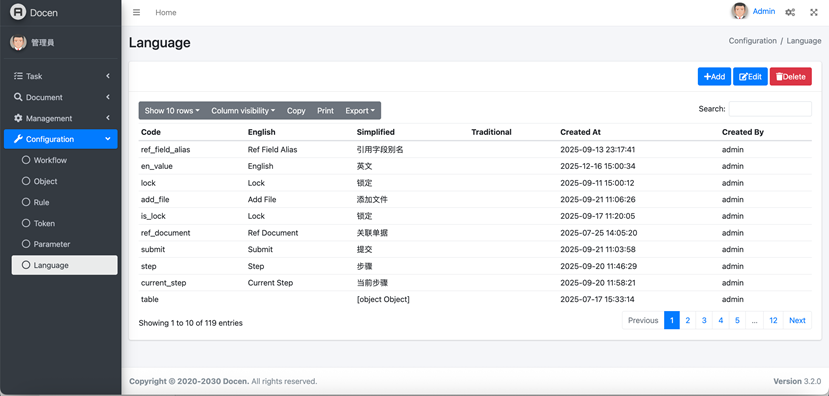Click the red Delete button
The image size is (829, 396).
(x=790, y=77)
